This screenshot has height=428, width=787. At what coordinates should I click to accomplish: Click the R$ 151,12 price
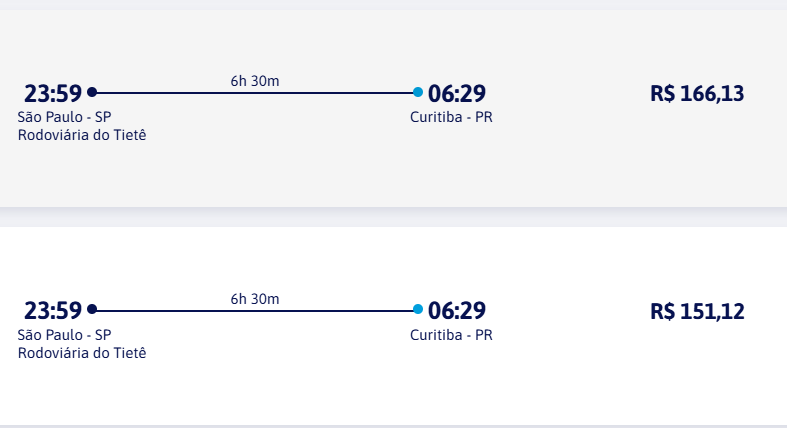(x=697, y=311)
